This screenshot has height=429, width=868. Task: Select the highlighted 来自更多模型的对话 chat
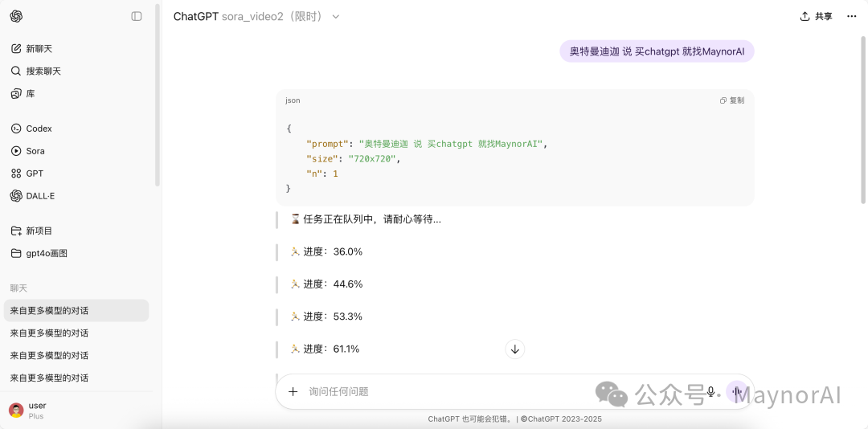(76, 311)
